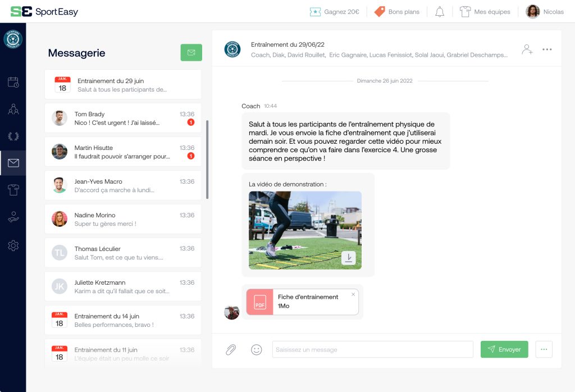Select the messaging envelope in sidebar
The width and height of the screenshot is (575, 392).
pyautogui.click(x=13, y=163)
